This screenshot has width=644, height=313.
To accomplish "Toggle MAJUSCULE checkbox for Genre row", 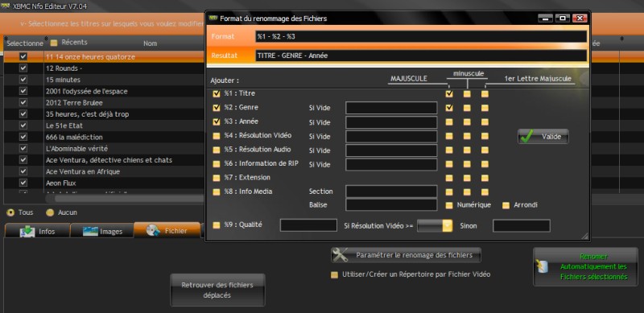I will [449, 108].
